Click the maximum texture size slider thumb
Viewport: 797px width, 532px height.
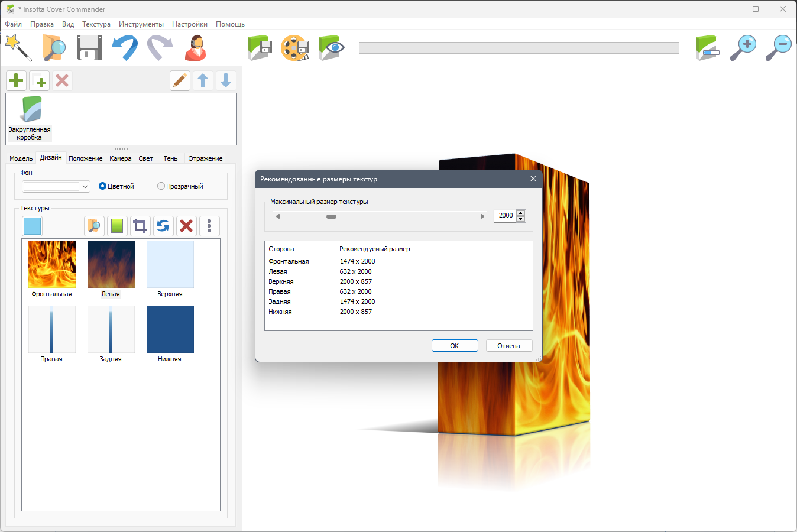[x=332, y=216]
